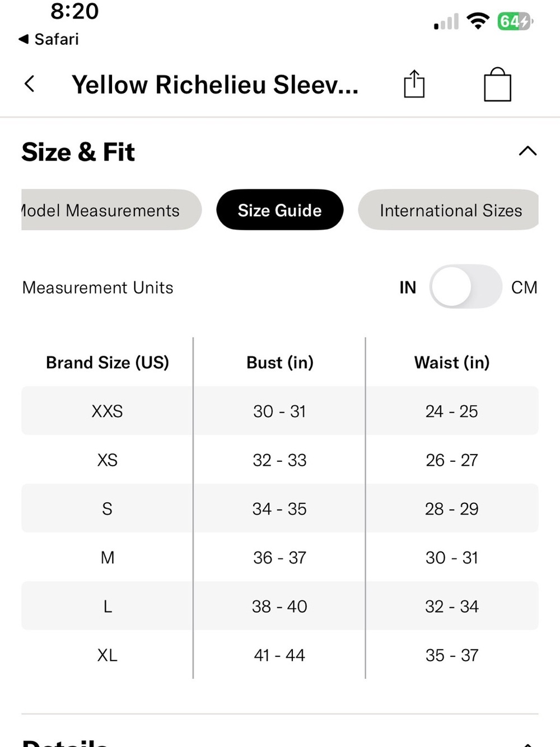Tap the Size & Fit heading

tap(78, 152)
